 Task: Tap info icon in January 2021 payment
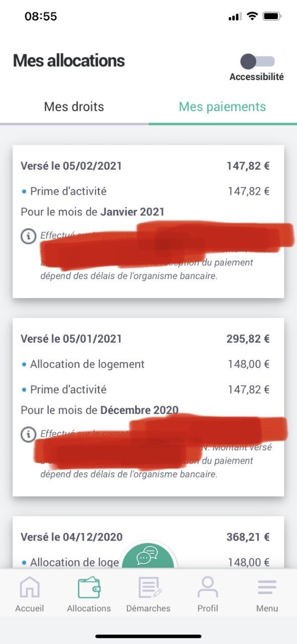coord(28,434)
